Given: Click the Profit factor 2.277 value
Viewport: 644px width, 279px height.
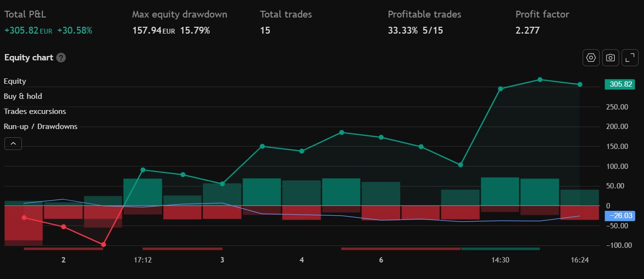Looking at the screenshot, I should coord(527,31).
